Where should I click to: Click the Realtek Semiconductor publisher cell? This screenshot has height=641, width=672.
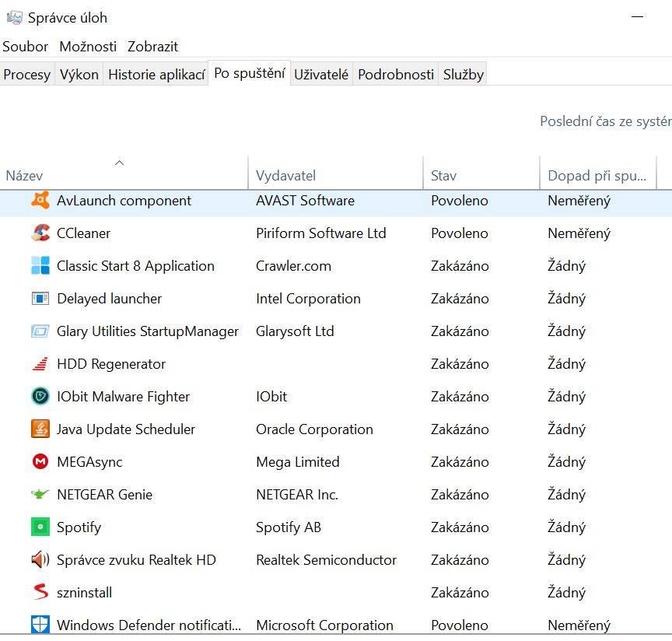click(326, 559)
